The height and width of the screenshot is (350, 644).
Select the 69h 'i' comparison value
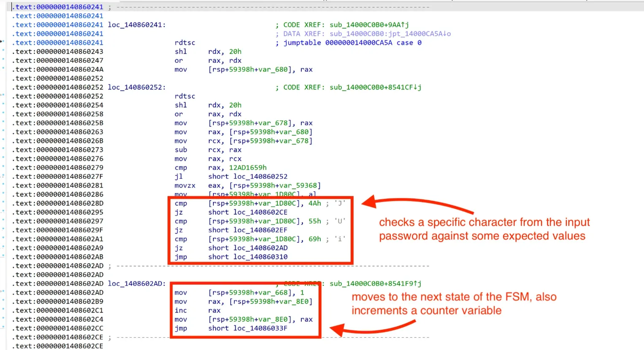point(314,239)
